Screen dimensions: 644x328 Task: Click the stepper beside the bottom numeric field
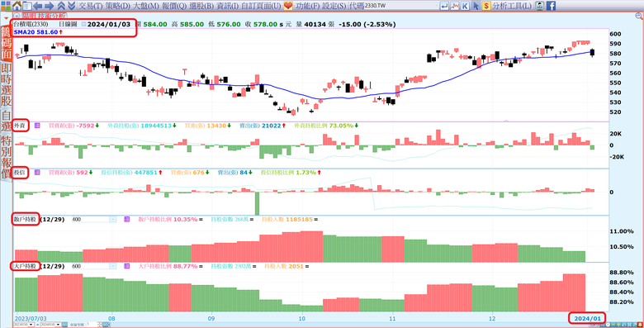coord(99,325)
